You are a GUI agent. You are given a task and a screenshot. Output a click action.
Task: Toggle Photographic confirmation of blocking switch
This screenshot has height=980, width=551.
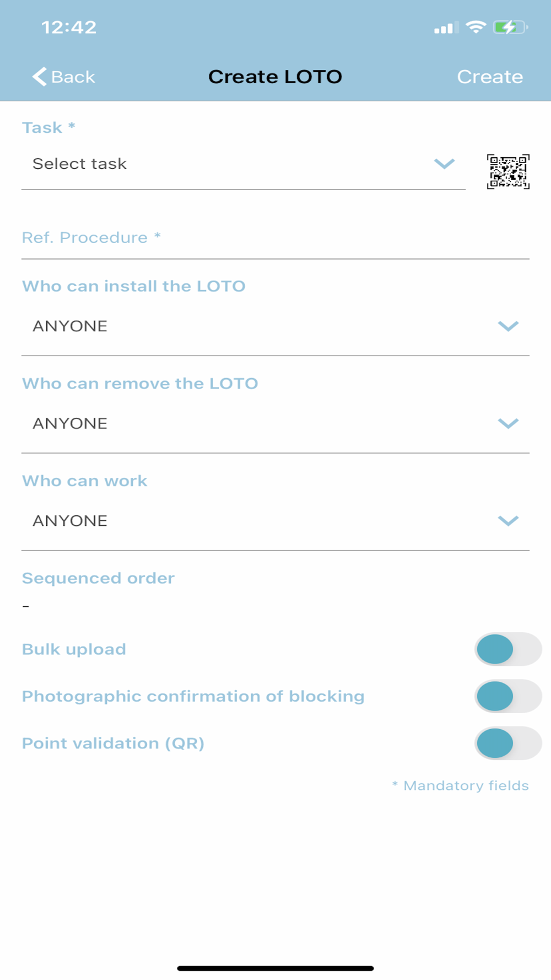(507, 696)
